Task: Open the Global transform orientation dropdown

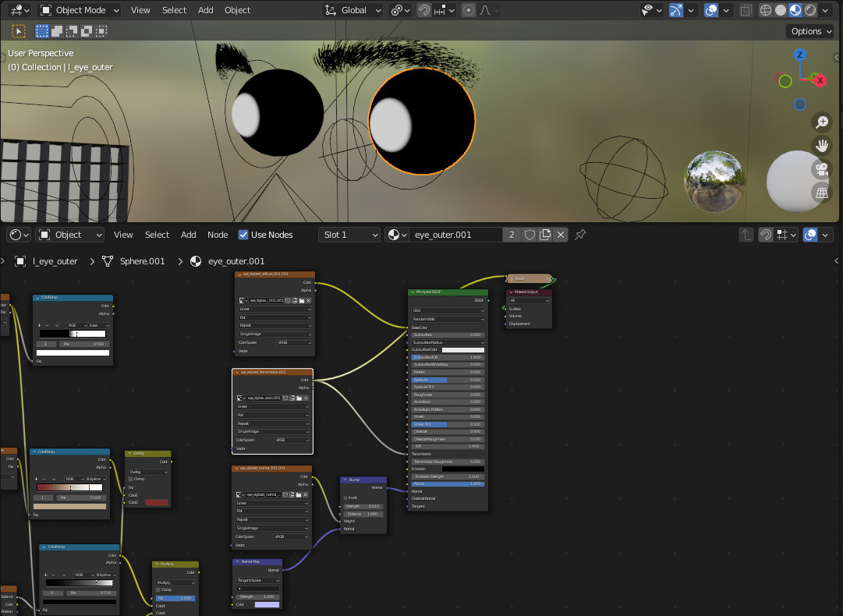Action: [x=352, y=10]
